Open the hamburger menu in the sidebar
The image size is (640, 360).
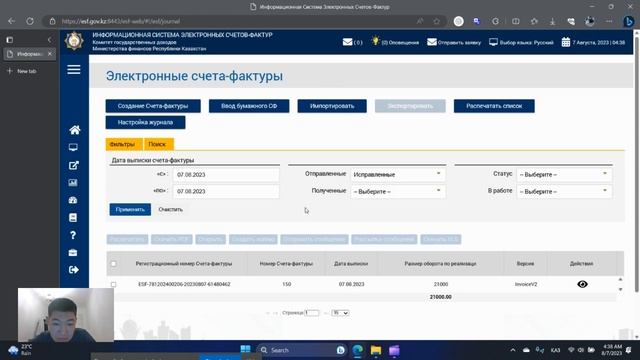[74, 70]
